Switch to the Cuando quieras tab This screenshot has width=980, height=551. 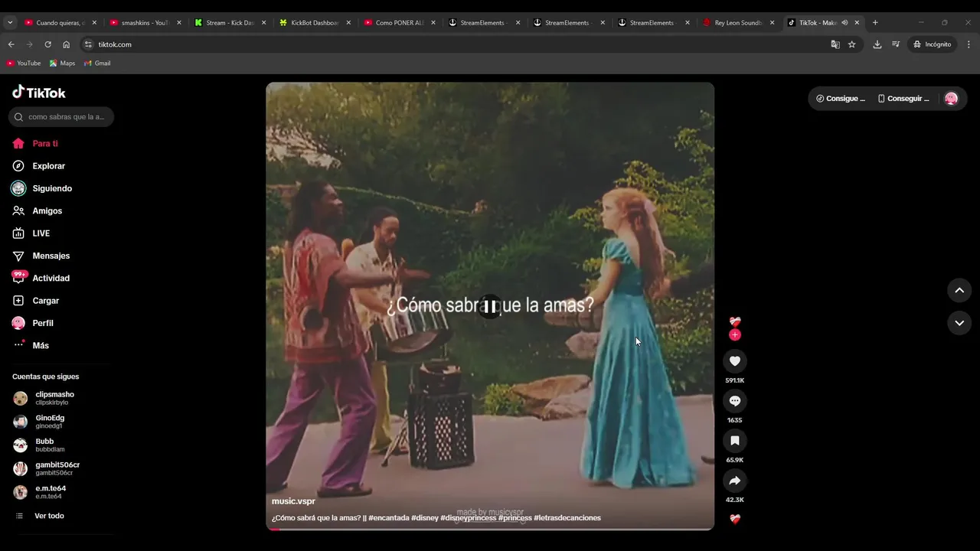60,23
